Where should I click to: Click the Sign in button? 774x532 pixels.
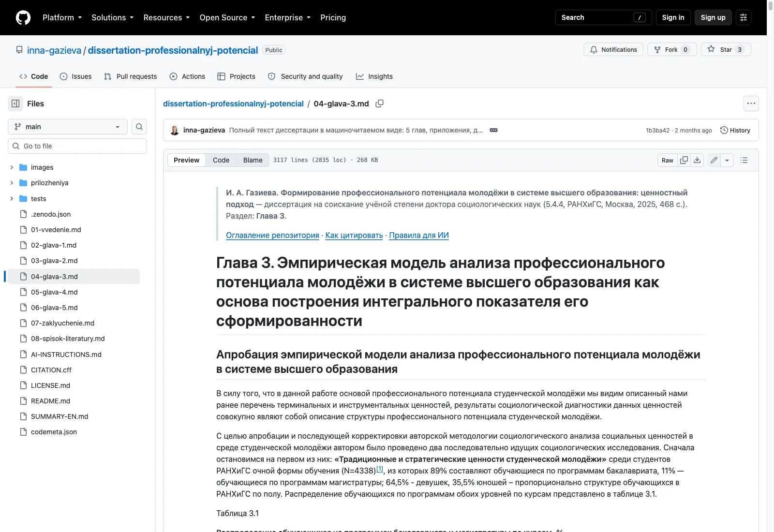point(673,17)
